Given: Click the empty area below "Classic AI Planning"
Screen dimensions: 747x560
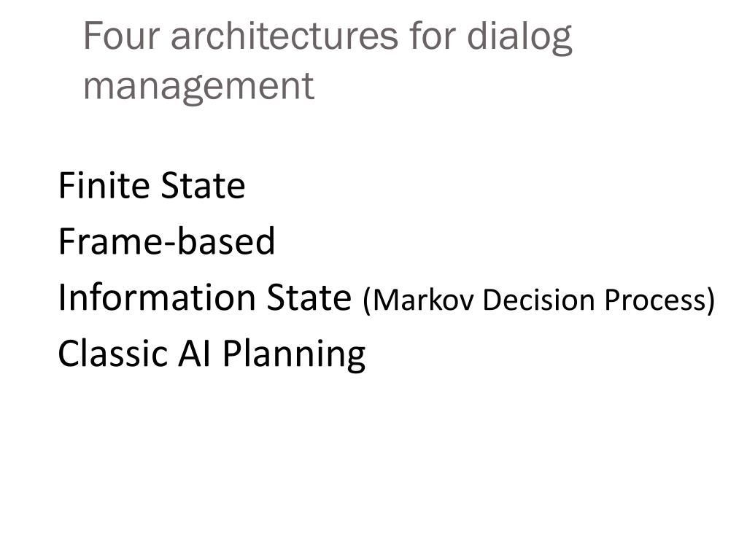Looking at the screenshot, I should tap(373, 457).
